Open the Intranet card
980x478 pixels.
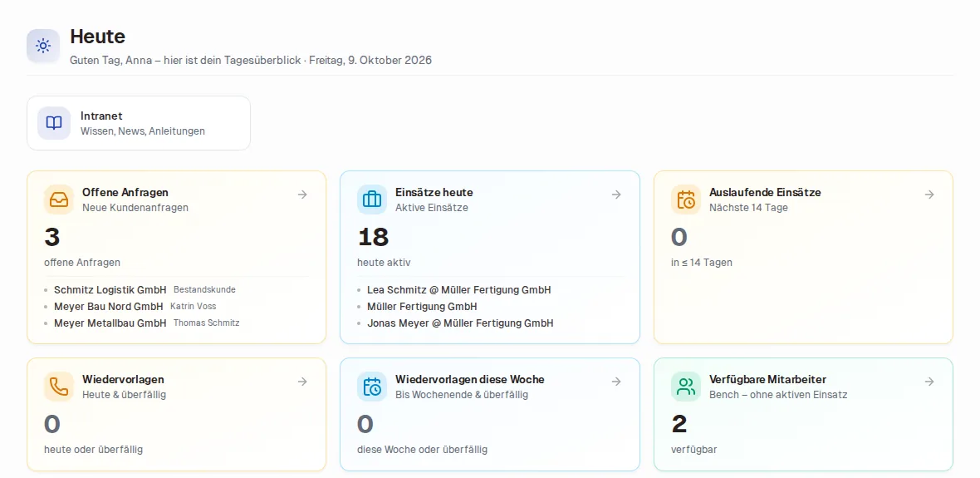click(139, 123)
